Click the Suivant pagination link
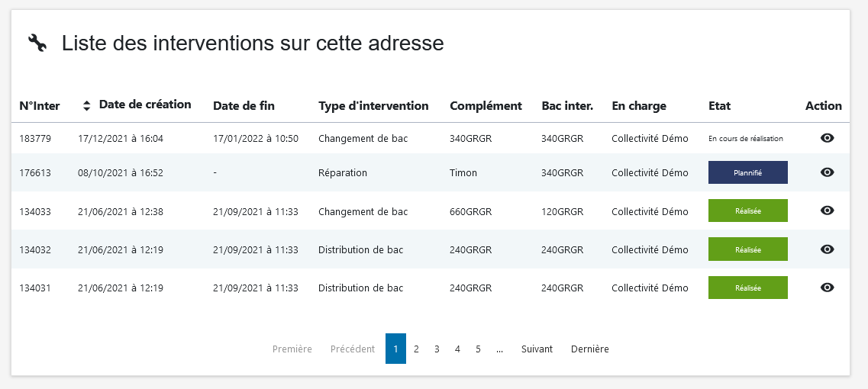 (537, 349)
